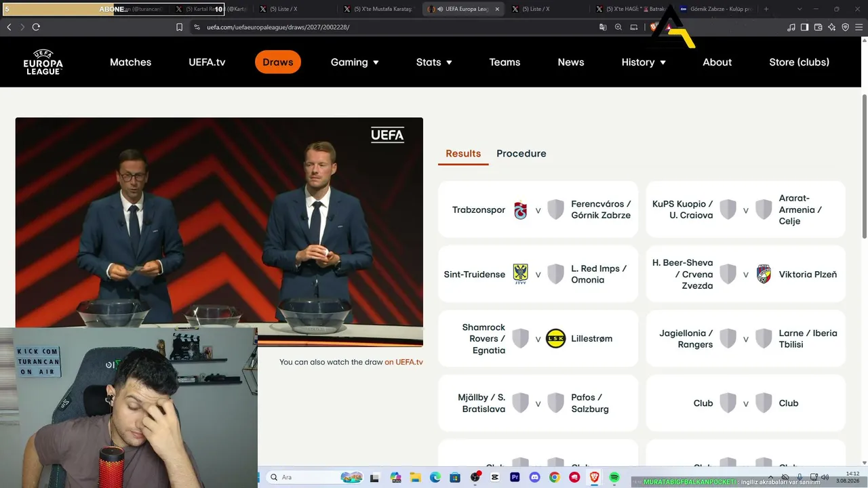Select the Shamrock Rovers / Egnatia team name
Viewport: 868px width, 488px height.
coord(484,339)
